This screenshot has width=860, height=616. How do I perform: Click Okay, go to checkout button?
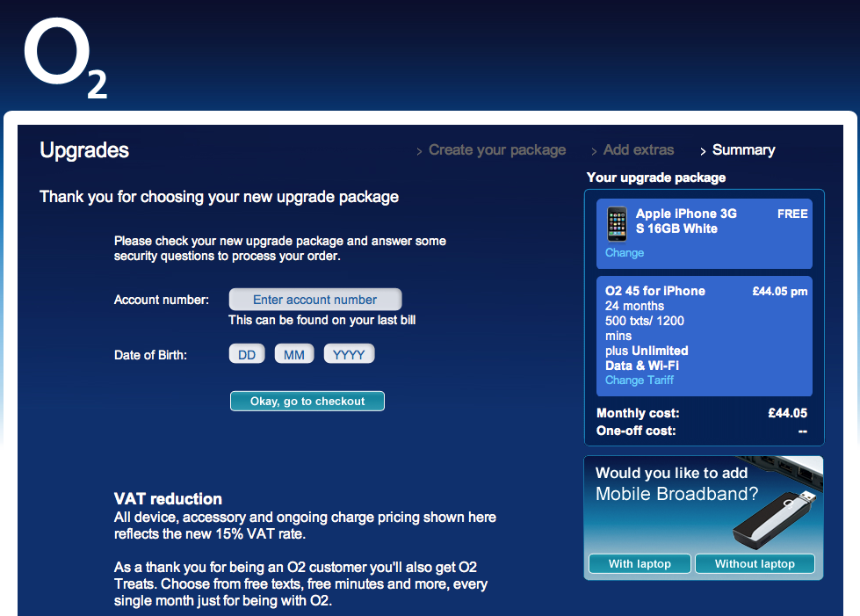coord(307,401)
